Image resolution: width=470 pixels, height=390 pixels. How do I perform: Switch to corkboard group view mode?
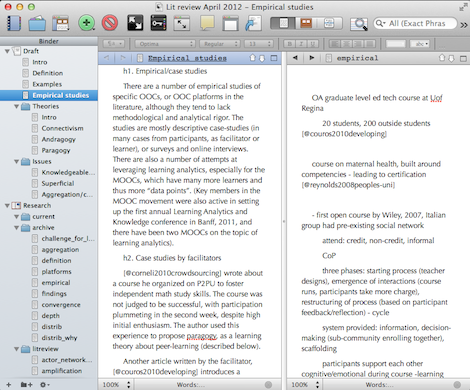(x=306, y=23)
